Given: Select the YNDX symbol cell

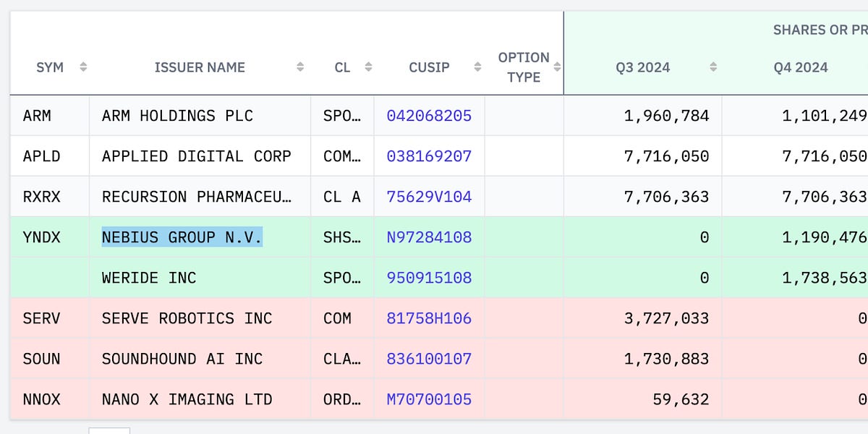Looking at the screenshot, I should 50,237.
